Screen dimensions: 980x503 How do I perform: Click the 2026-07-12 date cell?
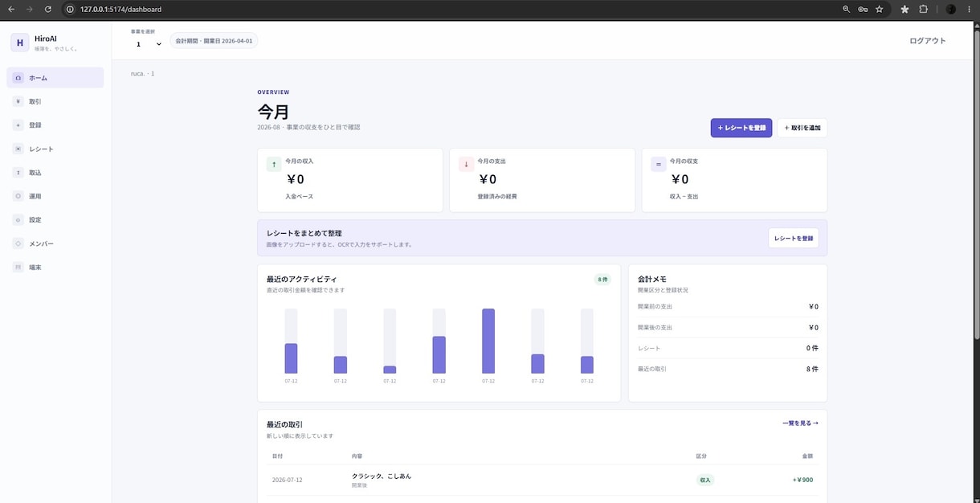point(288,480)
